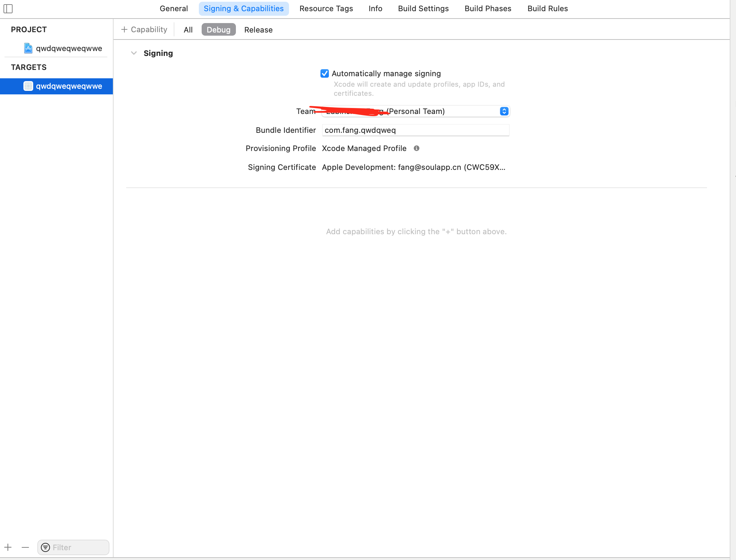This screenshot has width=736, height=560.
Task: Toggle the project navigator sidebar icon
Action: pos(8,9)
